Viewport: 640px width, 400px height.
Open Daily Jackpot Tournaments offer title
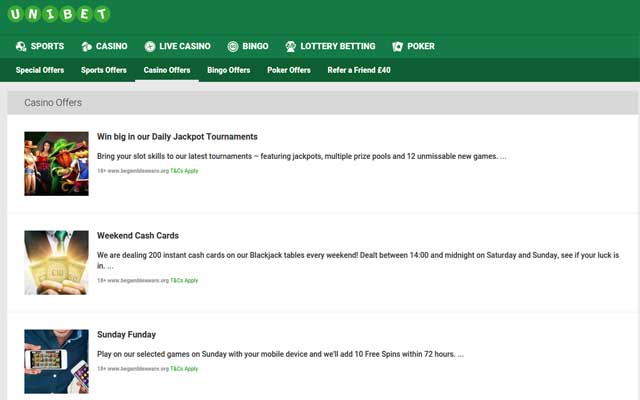coord(177,137)
